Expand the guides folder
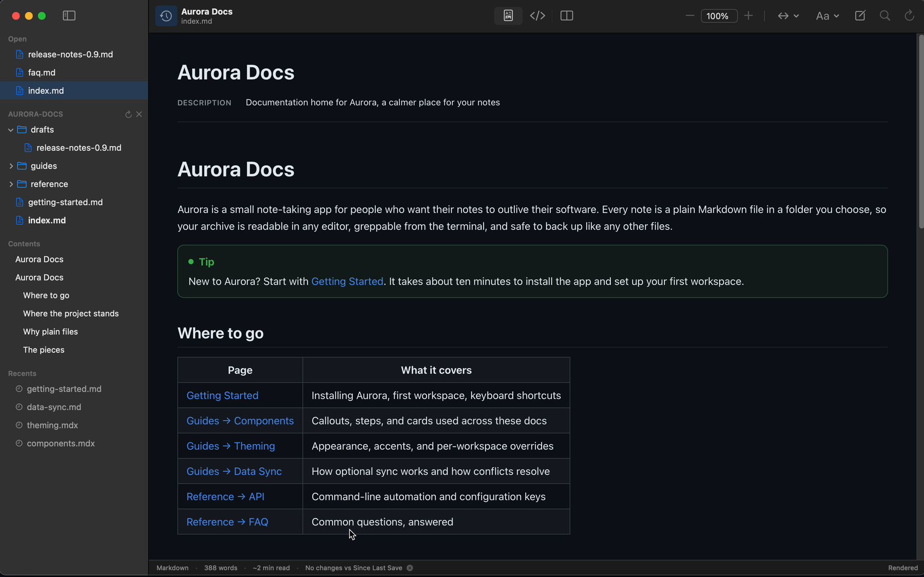Viewport: 924px width, 577px height. (11, 166)
